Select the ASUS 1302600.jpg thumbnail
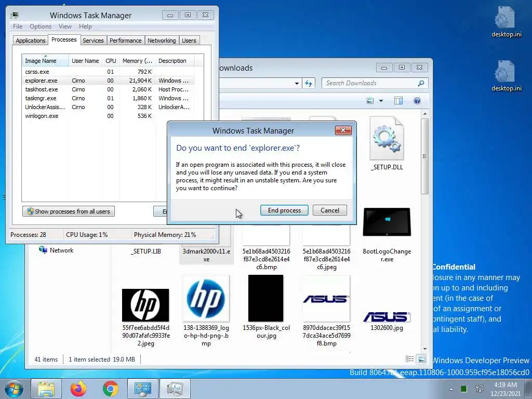 387,317
